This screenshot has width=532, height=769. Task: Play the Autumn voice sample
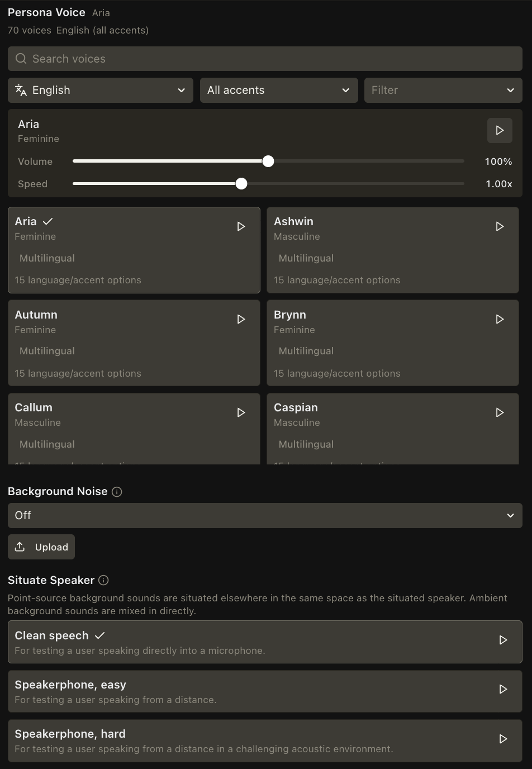click(241, 319)
